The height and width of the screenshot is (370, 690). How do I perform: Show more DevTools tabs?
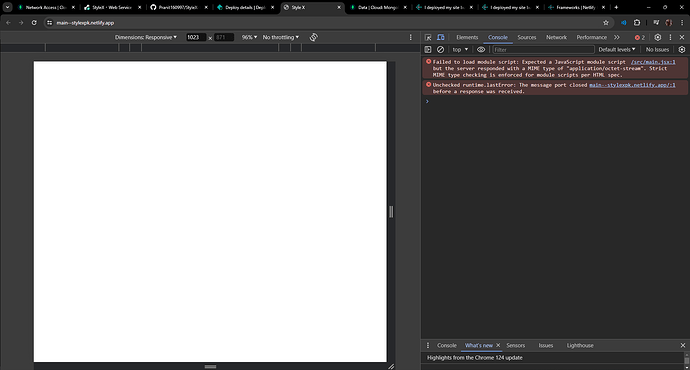(x=617, y=37)
